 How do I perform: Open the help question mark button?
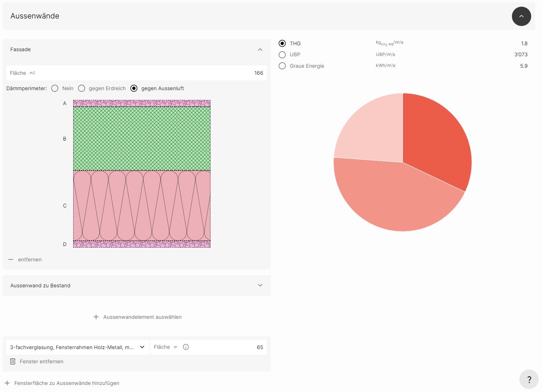click(529, 379)
